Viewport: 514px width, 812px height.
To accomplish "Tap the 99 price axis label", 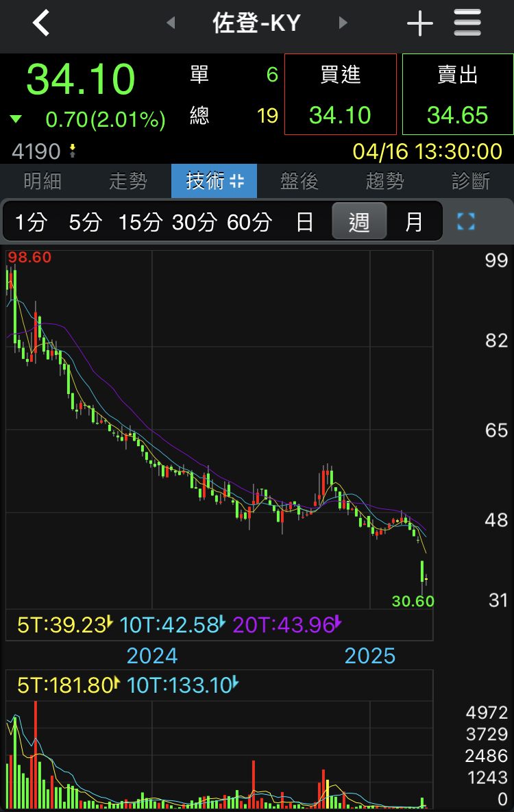I will click(x=496, y=260).
